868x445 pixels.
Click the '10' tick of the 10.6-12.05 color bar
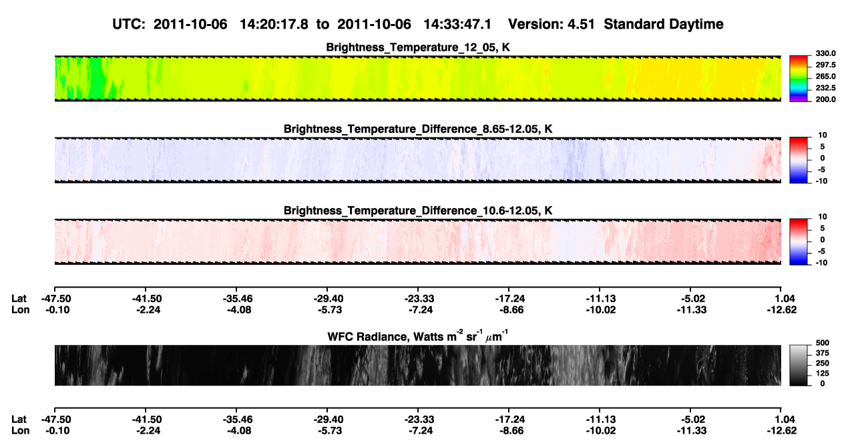(823, 217)
